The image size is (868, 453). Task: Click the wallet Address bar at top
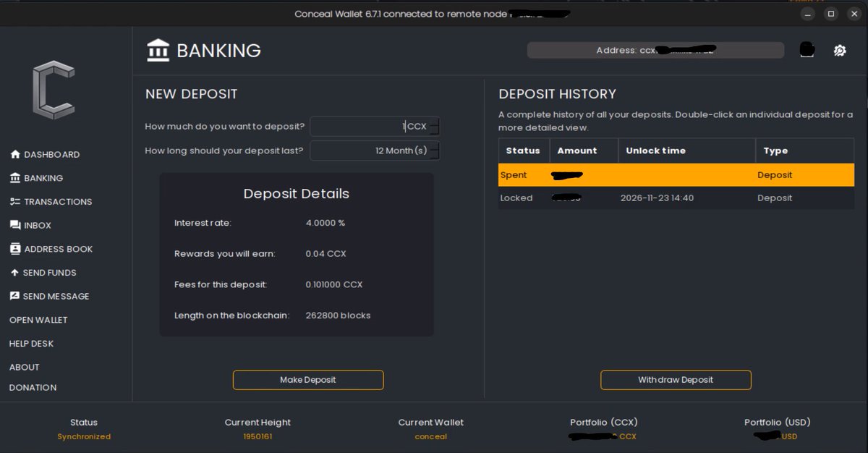(x=655, y=50)
